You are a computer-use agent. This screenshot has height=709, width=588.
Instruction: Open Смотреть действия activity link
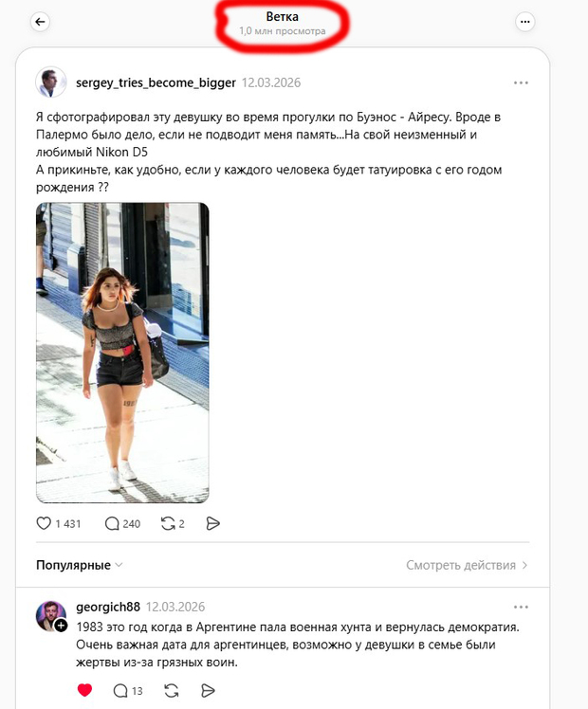tap(467, 565)
